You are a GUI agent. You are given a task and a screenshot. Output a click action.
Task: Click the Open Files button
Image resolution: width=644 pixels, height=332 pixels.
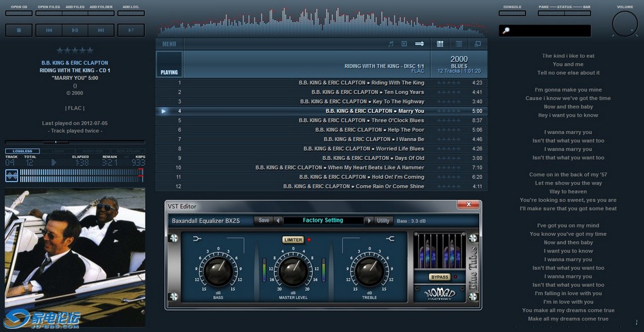tap(49, 13)
